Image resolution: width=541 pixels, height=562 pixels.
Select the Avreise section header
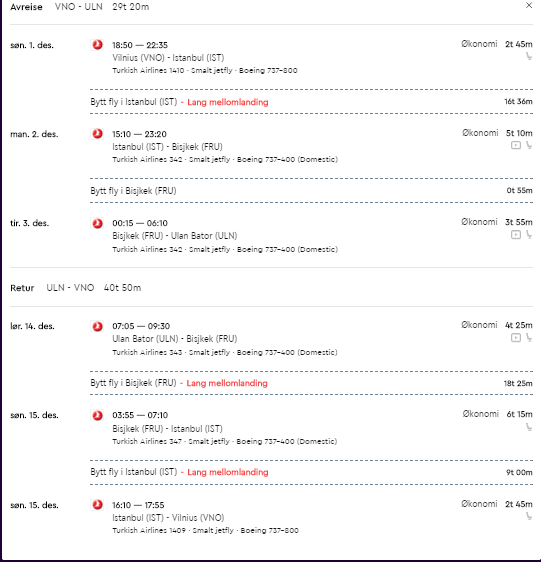click(26, 7)
